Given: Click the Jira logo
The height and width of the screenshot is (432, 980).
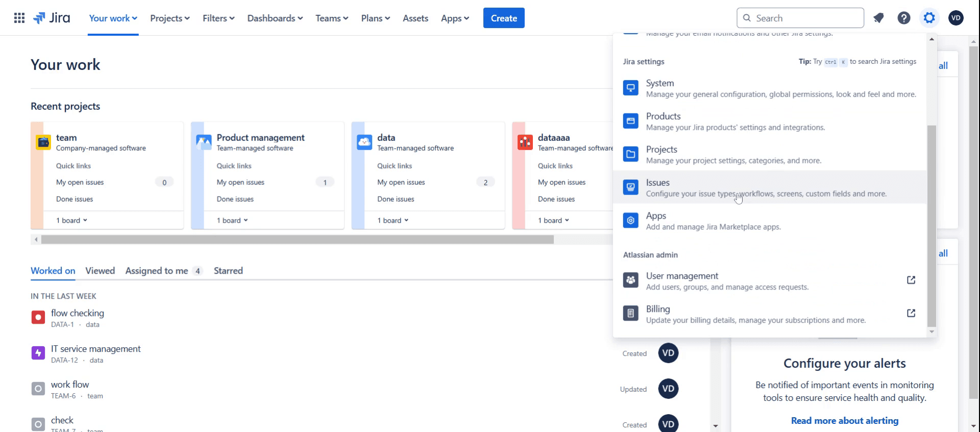Looking at the screenshot, I should 52,18.
